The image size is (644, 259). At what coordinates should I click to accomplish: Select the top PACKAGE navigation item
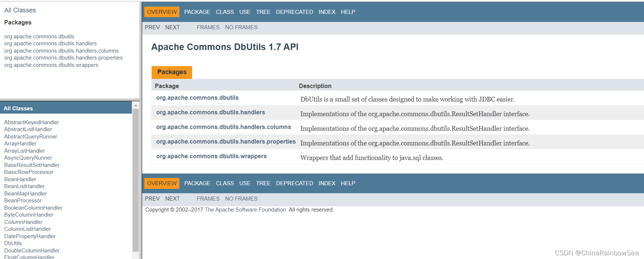point(197,12)
